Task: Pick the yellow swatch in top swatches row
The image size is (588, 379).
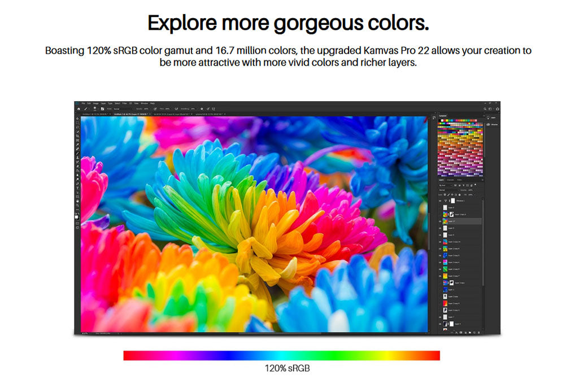Action: (x=447, y=120)
